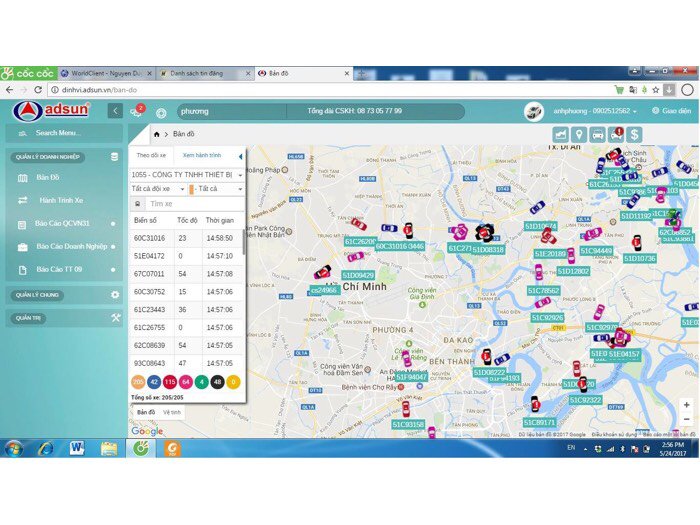Screen dimensions: 700x525
Task: Collapse the sidebar with the left chevron button
Action: tap(115, 111)
